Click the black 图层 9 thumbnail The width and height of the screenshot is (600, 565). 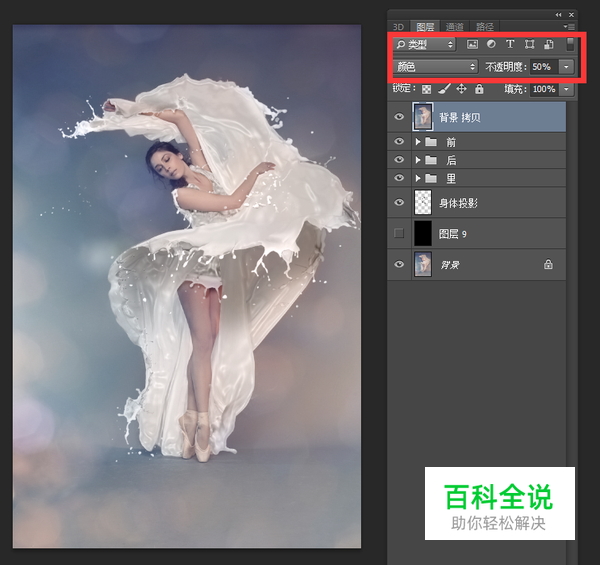tap(423, 233)
